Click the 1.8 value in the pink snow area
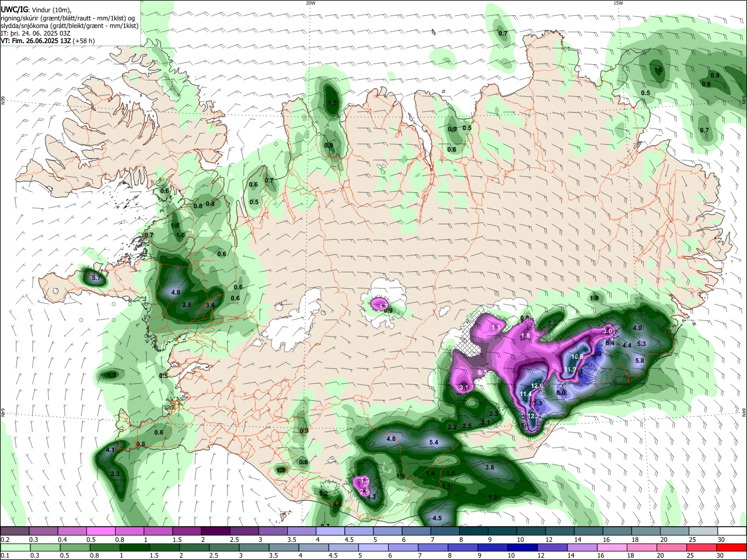Viewport: 747px width, 560px height. click(525, 336)
